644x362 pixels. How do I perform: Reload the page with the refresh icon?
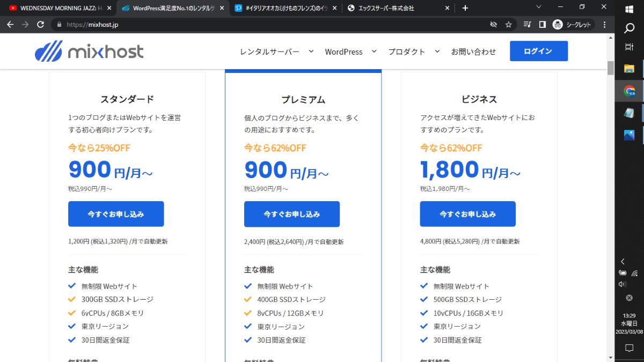40,25
